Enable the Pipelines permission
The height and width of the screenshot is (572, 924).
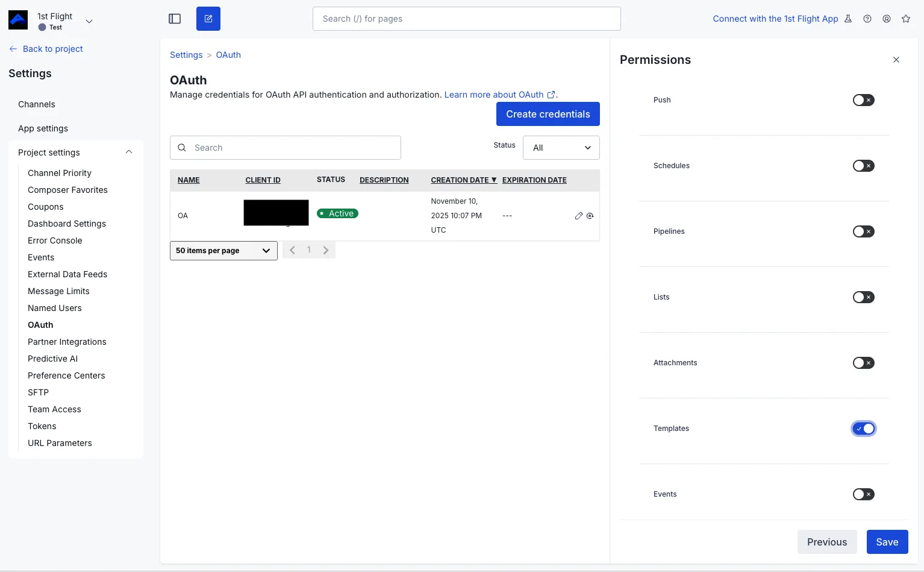(x=863, y=231)
